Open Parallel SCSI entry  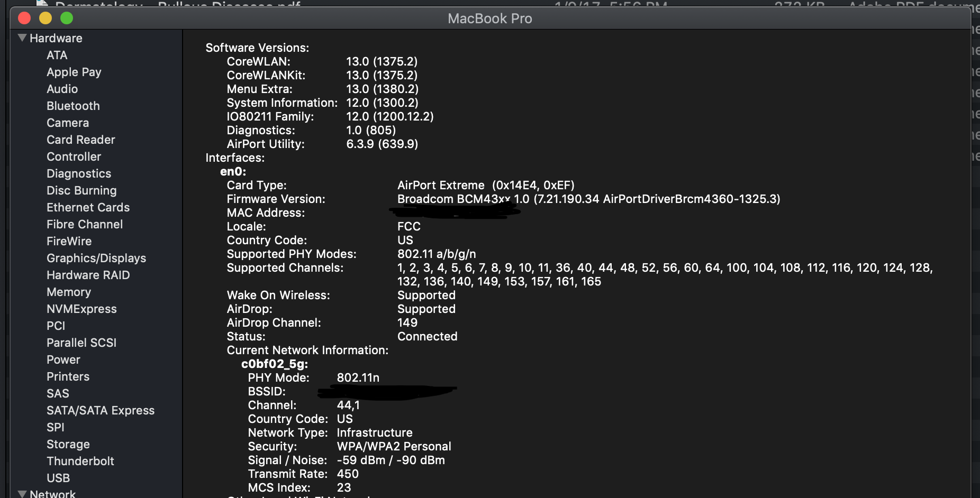(81, 343)
